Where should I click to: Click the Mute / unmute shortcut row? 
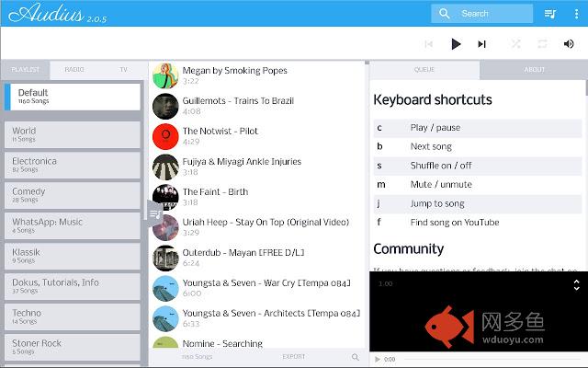pyautogui.click(x=478, y=184)
